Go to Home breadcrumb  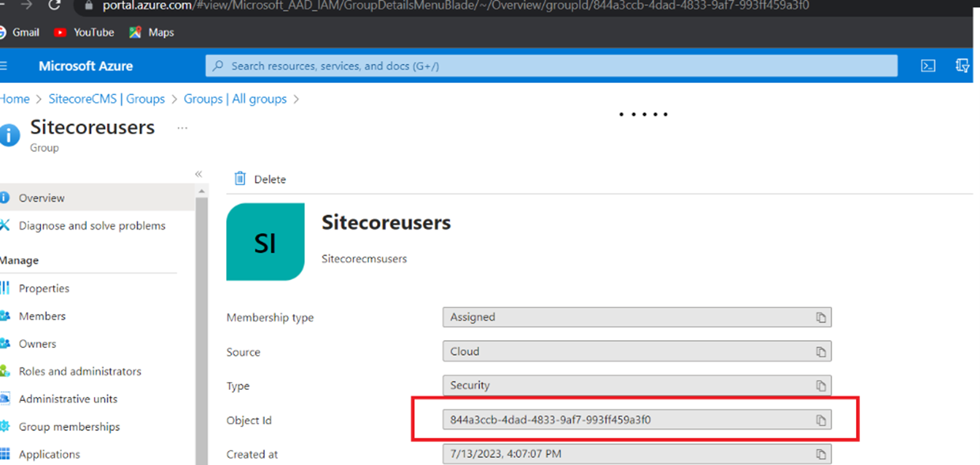[x=14, y=99]
